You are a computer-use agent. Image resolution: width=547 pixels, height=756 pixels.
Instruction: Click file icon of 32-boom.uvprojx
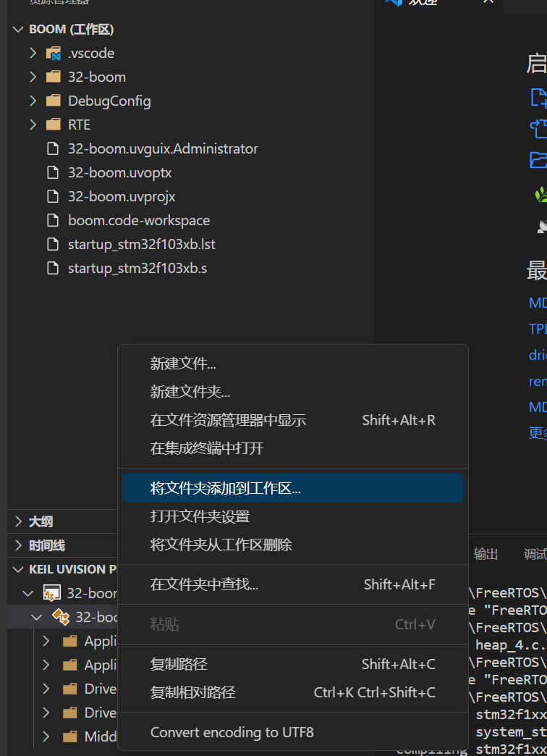pyautogui.click(x=53, y=197)
